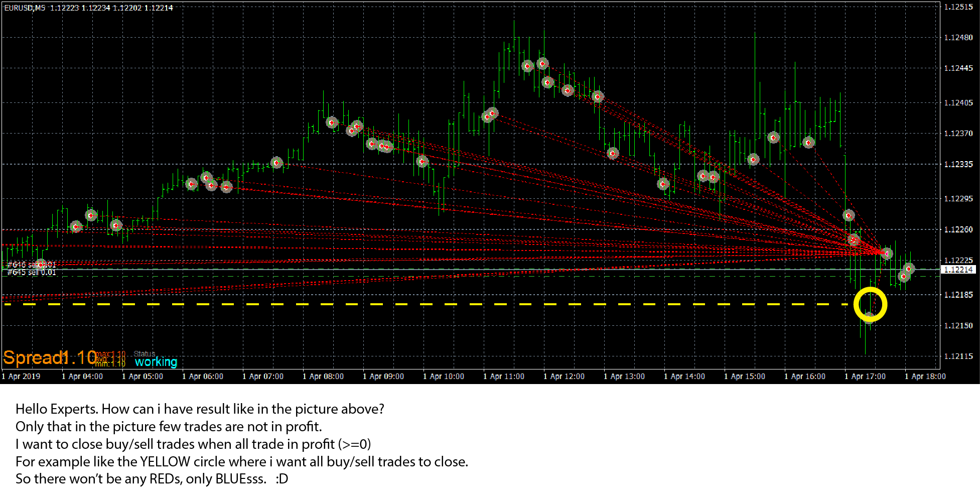980x498 pixels.
Task: Click price axis label 1.12335
Action: coord(958,164)
